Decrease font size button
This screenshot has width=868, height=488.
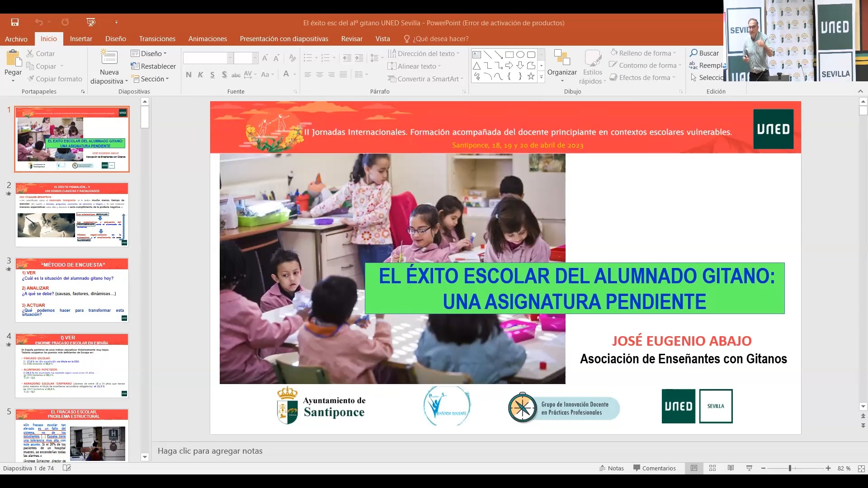point(276,58)
